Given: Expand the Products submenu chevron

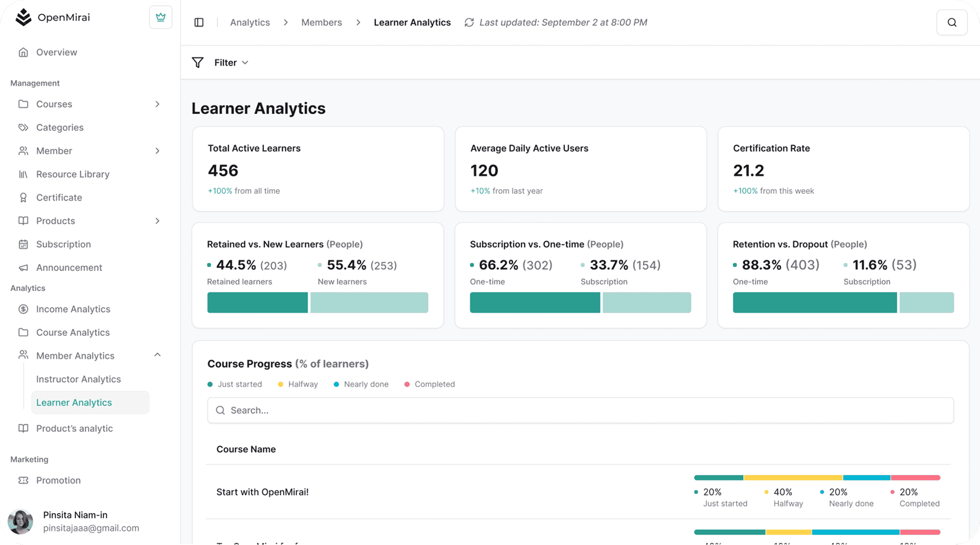Looking at the screenshot, I should click(x=157, y=221).
